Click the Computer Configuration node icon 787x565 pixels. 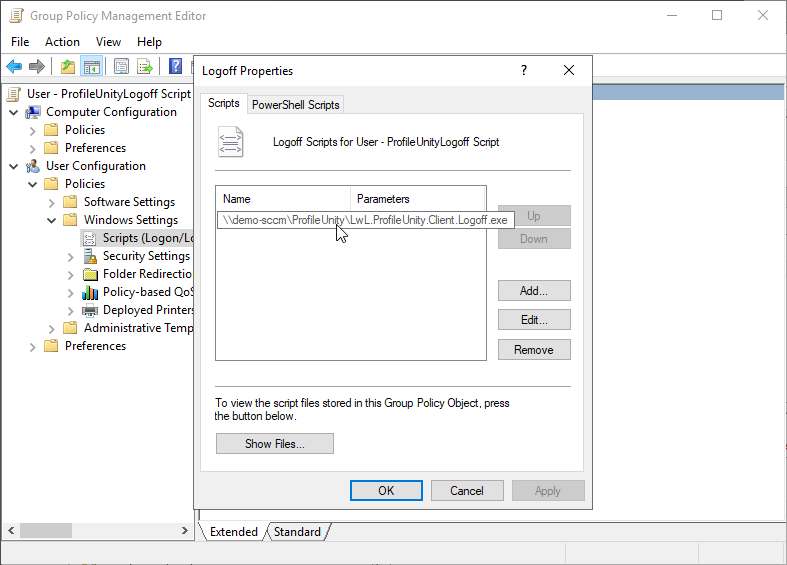click(x=33, y=112)
